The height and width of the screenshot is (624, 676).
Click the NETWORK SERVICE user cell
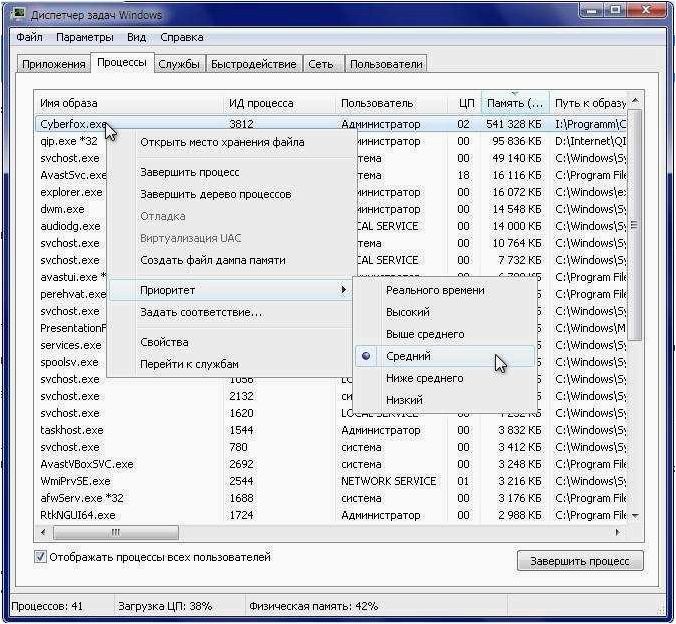389,481
